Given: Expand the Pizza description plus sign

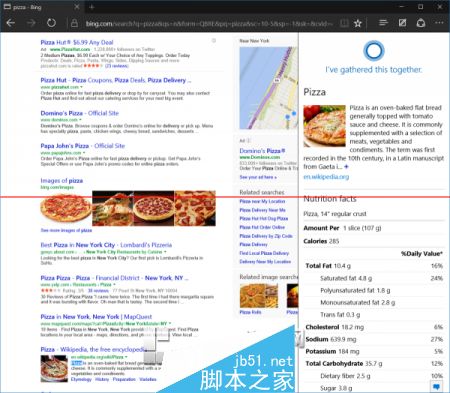Looking at the screenshot, I should point(346,166).
